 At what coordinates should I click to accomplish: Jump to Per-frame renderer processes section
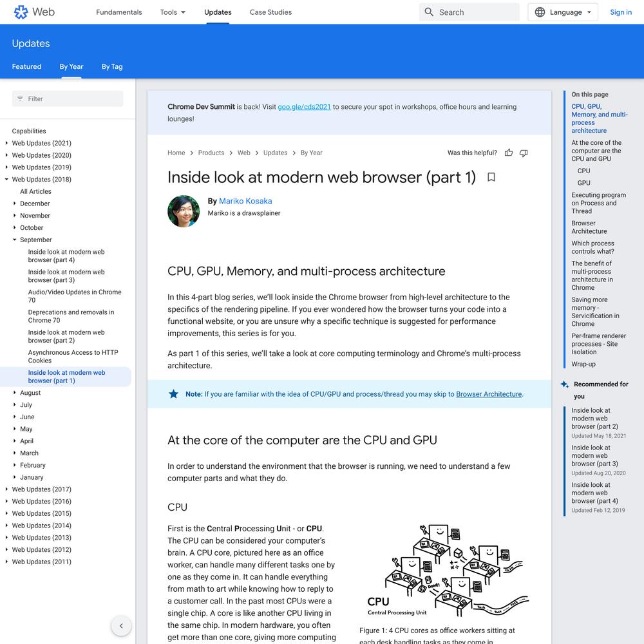tap(598, 344)
